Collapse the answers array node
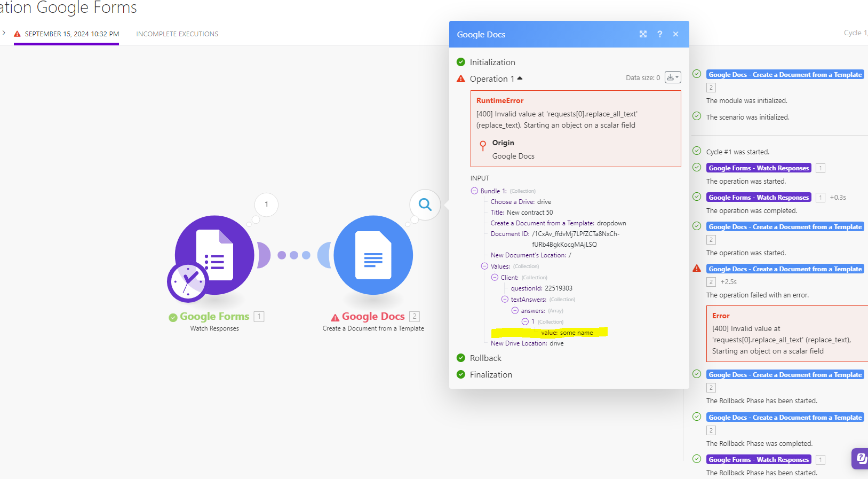The height and width of the screenshot is (479, 868). click(x=515, y=310)
